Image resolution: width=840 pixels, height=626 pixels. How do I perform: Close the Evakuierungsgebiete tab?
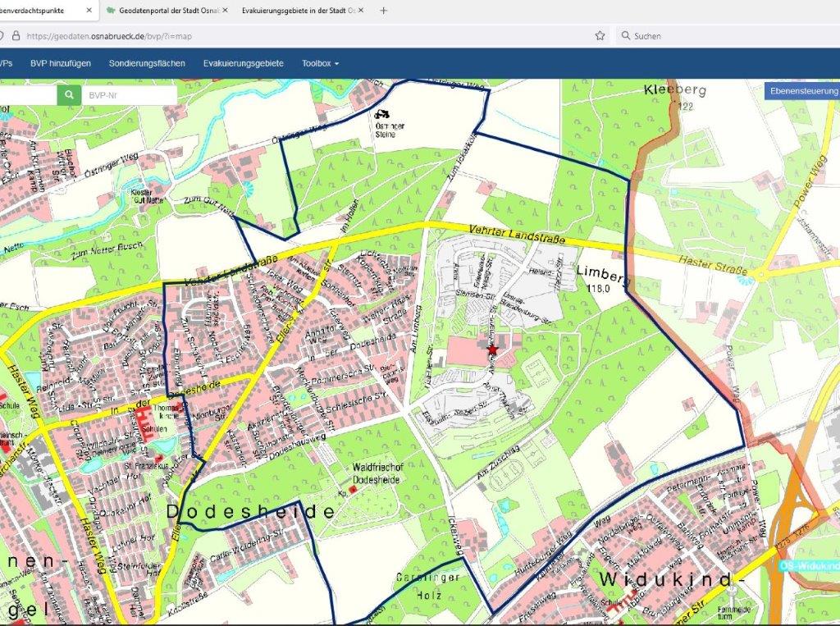[361, 10]
